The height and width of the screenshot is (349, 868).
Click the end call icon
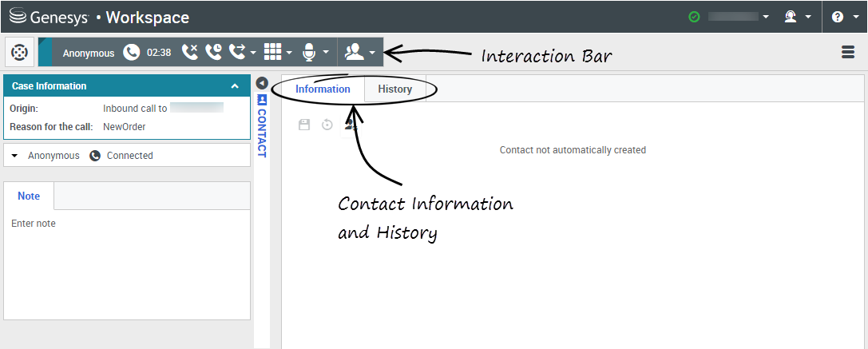click(189, 53)
